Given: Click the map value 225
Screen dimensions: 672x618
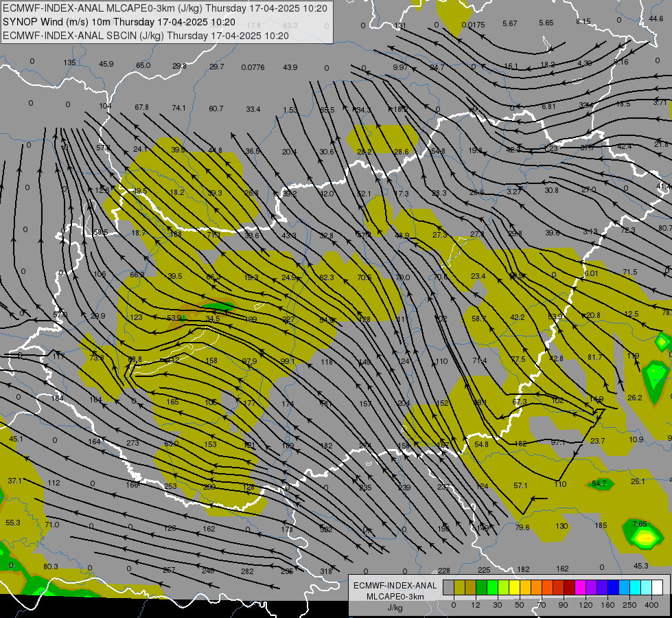Looking at the screenshot, I should 484,569.
